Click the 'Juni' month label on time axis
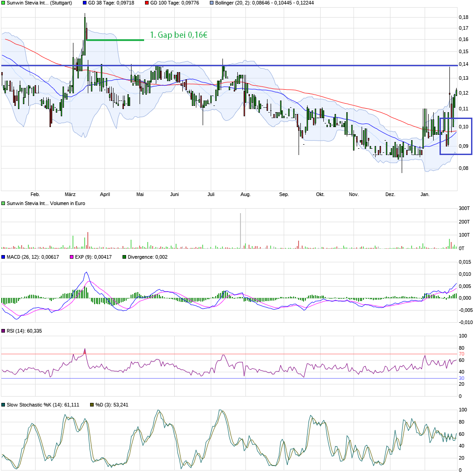 (175, 194)
